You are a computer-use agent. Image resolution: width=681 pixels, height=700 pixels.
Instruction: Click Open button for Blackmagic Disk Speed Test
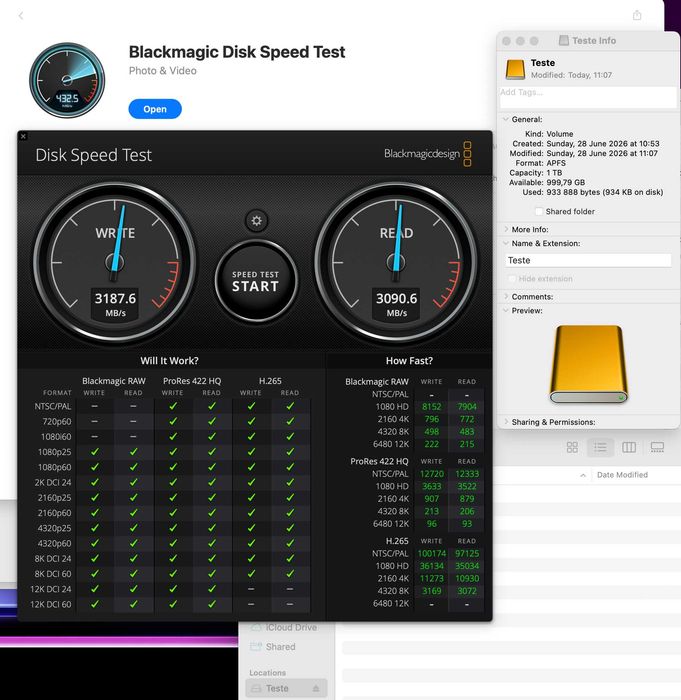pos(155,109)
